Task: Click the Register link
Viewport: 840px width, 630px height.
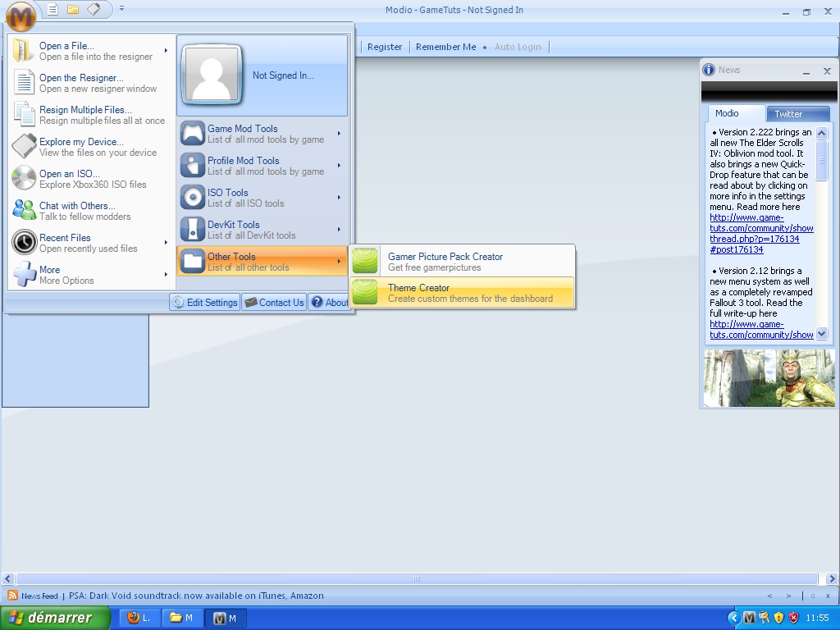Action: [385, 47]
